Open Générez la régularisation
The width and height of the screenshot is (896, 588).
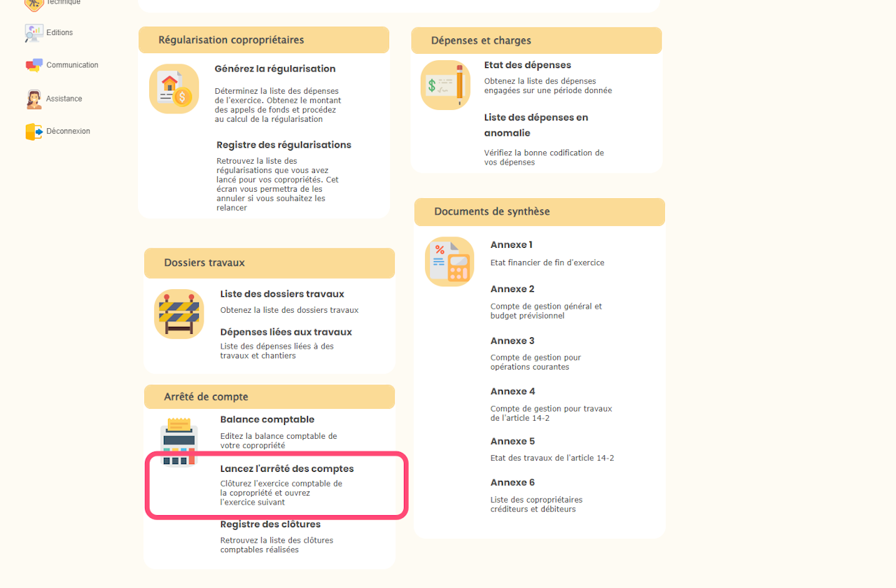(275, 69)
